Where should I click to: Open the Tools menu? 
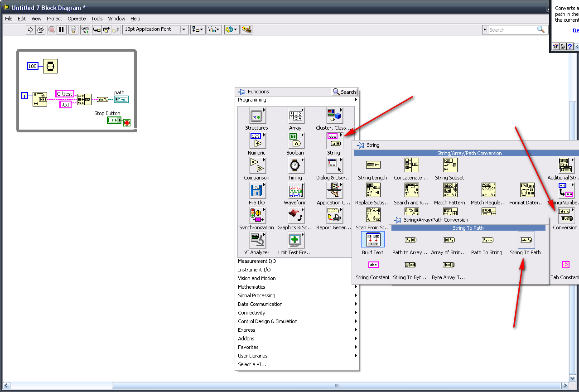97,19
